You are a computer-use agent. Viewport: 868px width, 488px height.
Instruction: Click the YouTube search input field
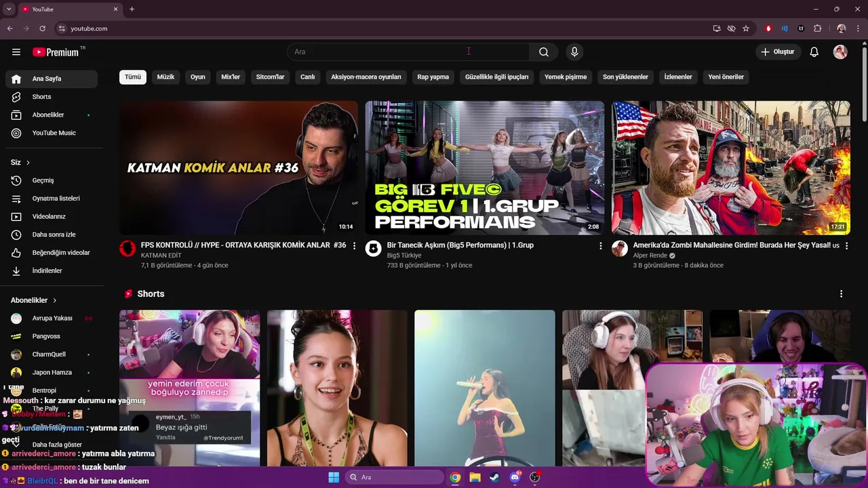[408, 52]
